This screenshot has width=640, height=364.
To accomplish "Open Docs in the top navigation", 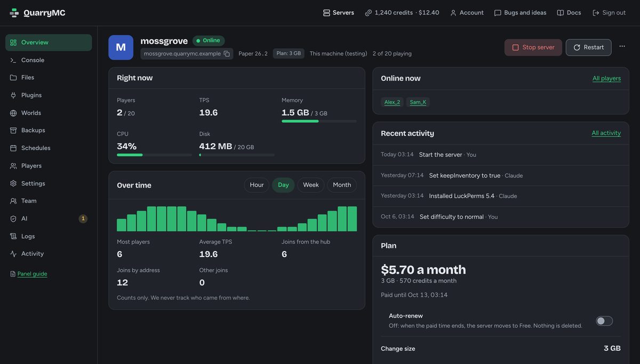I will tap(569, 13).
